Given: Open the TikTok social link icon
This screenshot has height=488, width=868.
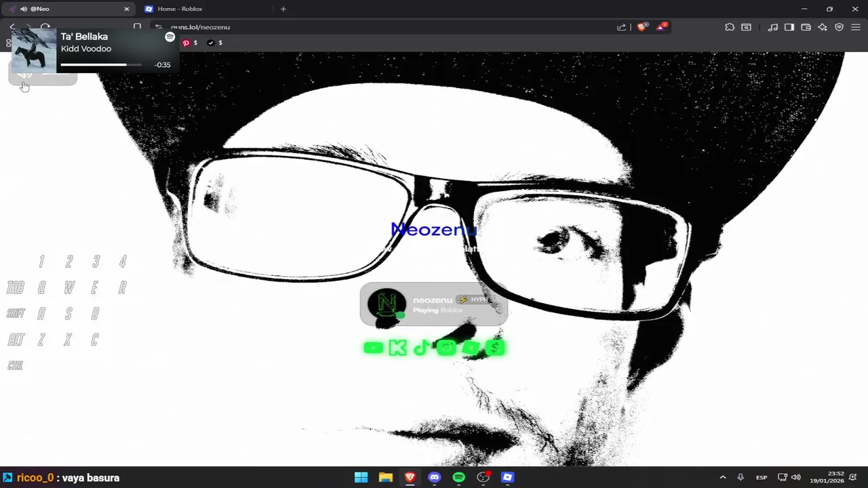Looking at the screenshot, I should (421, 348).
